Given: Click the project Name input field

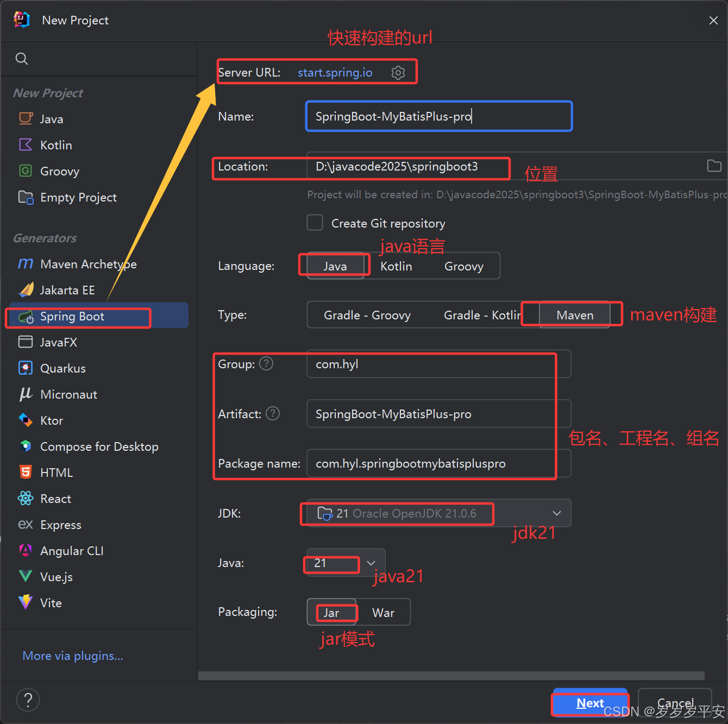Looking at the screenshot, I should tap(439, 116).
